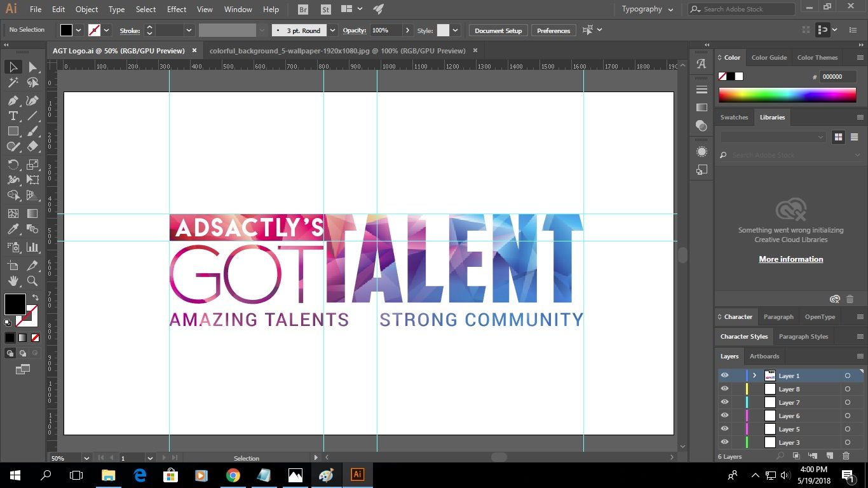868x488 pixels.
Task: Delete selected layer with trash icon
Action: (x=846, y=456)
